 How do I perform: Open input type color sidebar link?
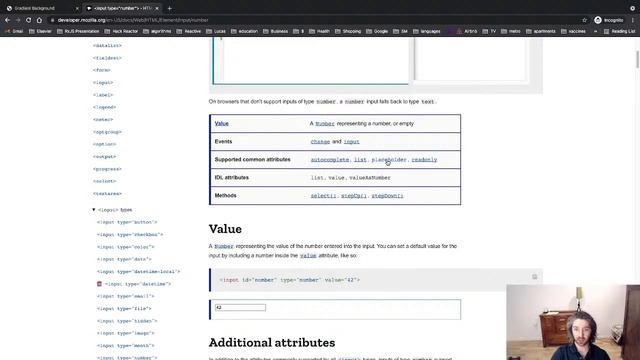[126, 247]
